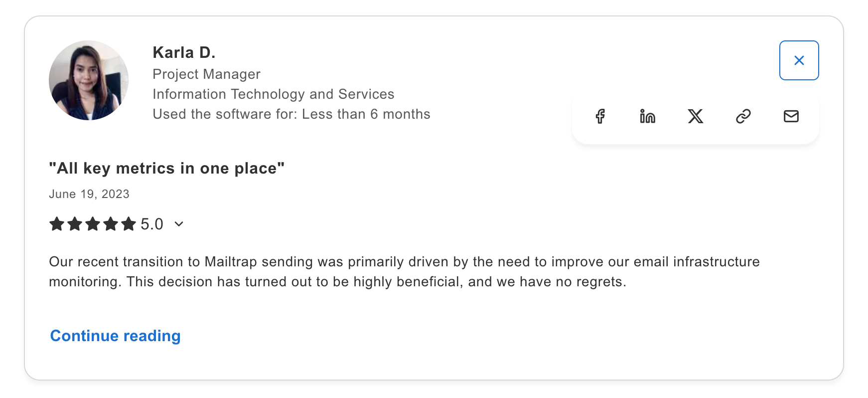The height and width of the screenshot is (398, 868).
Task: Click Continue reading to expand the review
Action: (x=115, y=336)
